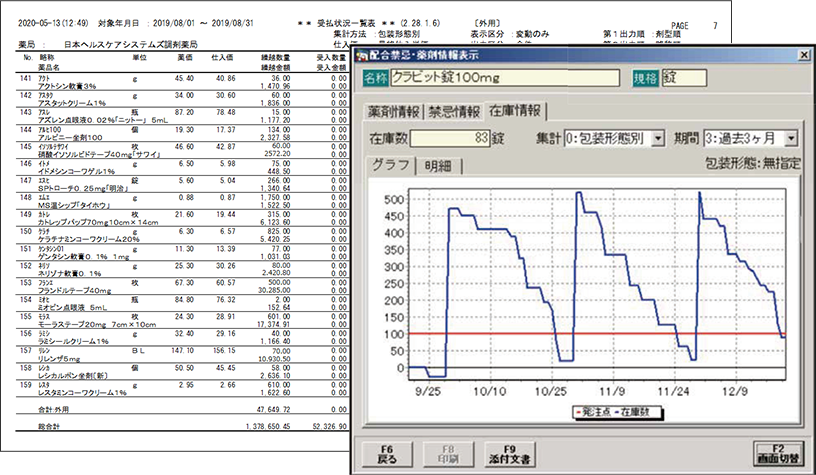Click the 合計:外用 subtotal row label
The height and width of the screenshot is (475, 816).
pyautogui.click(x=53, y=409)
